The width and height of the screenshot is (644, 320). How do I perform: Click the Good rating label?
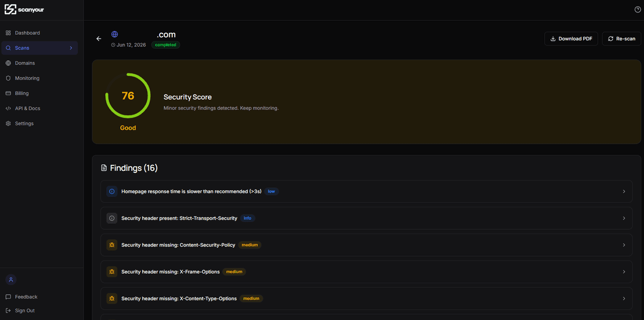pos(128,128)
